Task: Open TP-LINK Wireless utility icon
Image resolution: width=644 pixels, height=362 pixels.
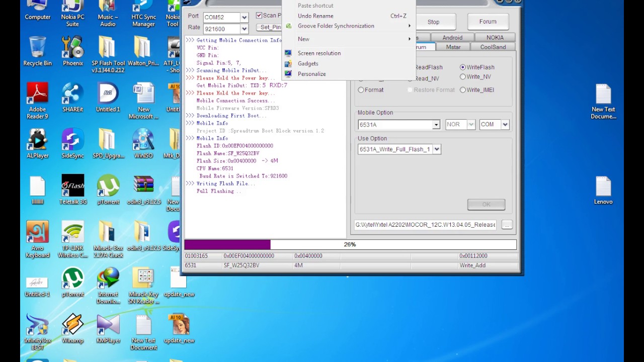Action: click(72, 240)
